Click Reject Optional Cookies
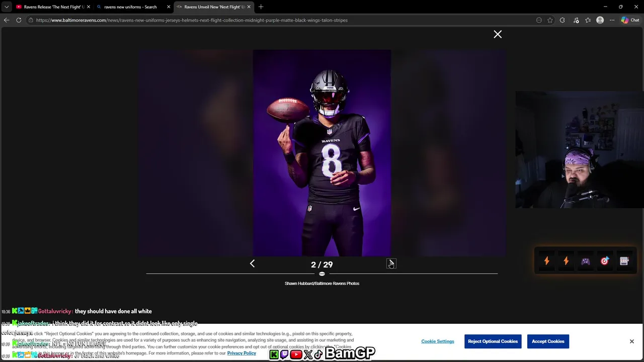644x362 pixels. [x=493, y=341]
